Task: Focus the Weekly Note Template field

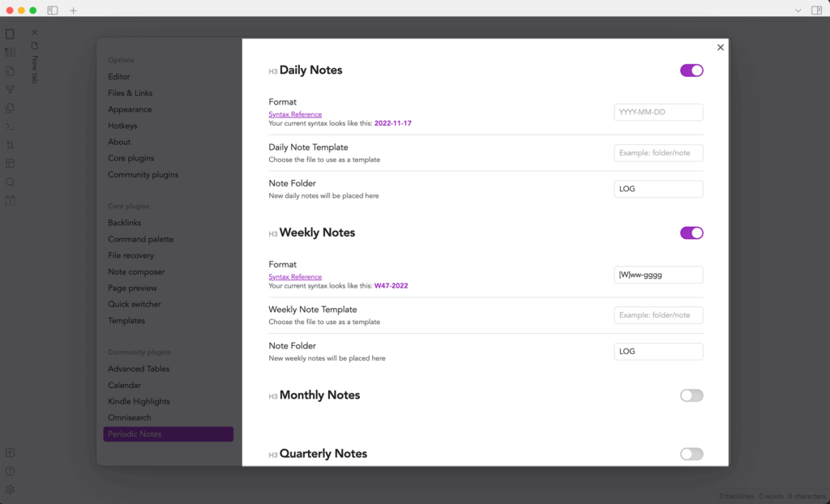Action: tap(658, 315)
